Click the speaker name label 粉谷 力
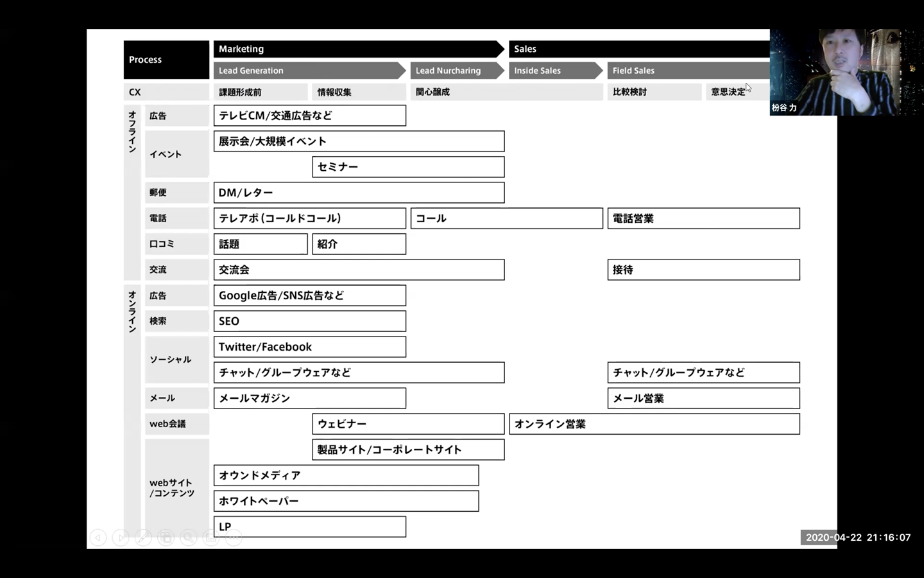924x578 pixels. point(784,108)
